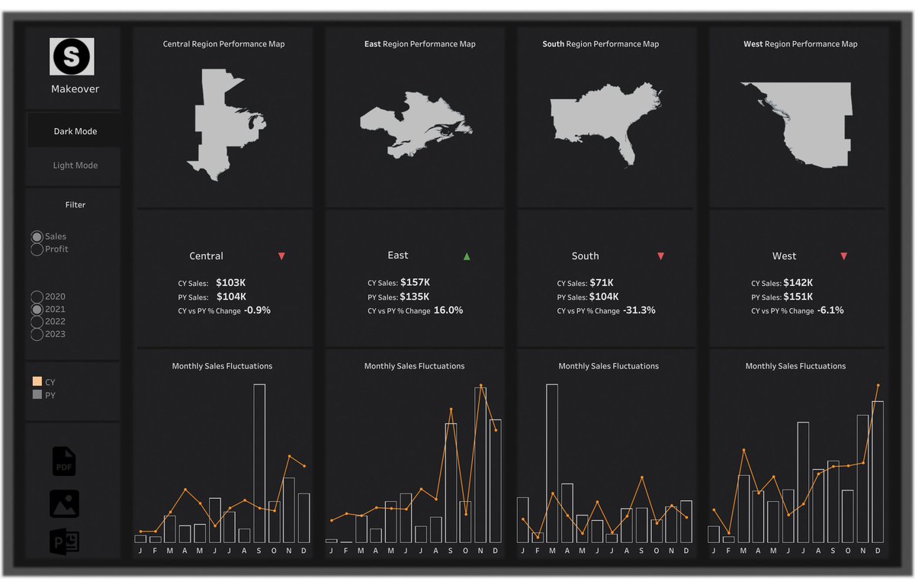Viewport: 915px width, 588px height.
Task: Click the CY orange legend swatch
Action: tap(36, 381)
